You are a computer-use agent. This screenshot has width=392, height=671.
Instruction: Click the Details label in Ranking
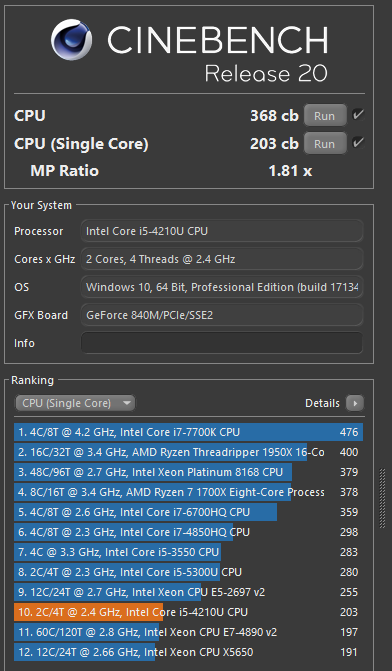pos(322,403)
